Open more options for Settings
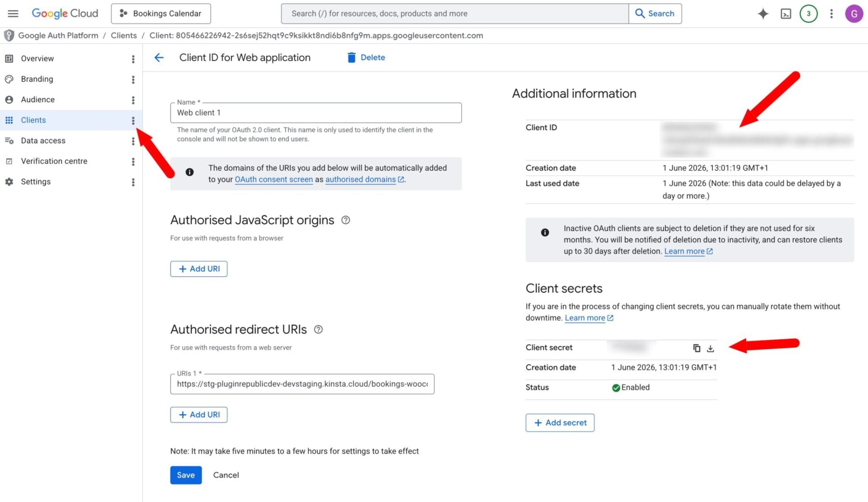This screenshot has height=502, width=868. pyautogui.click(x=133, y=182)
